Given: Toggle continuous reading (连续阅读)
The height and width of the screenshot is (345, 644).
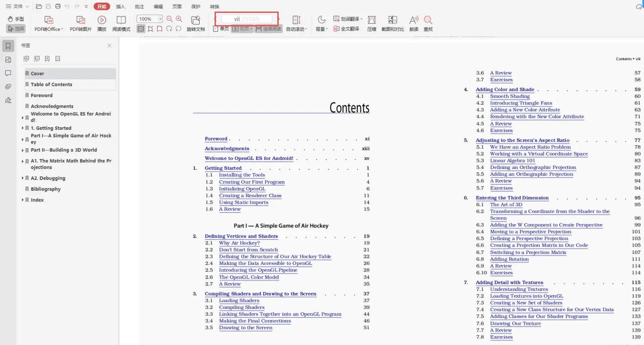Looking at the screenshot, I should 268,29.
